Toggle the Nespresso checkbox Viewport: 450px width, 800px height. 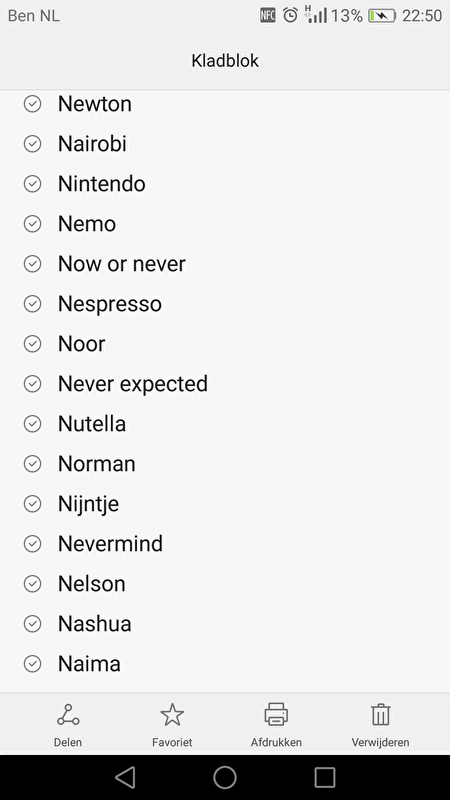(x=33, y=304)
